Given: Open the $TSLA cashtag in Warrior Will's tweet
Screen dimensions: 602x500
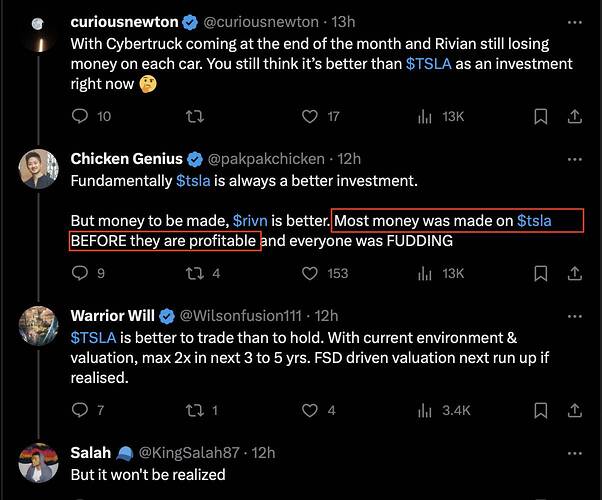Looking at the screenshot, I should click(x=92, y=337).
